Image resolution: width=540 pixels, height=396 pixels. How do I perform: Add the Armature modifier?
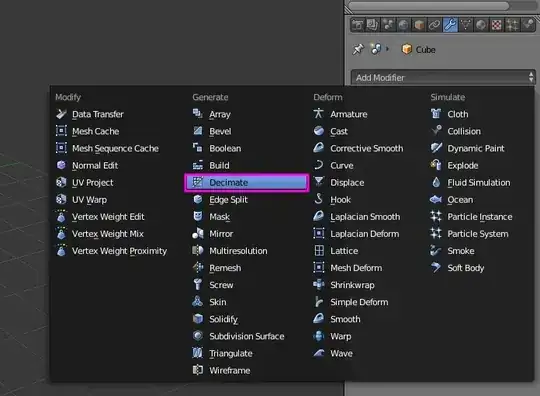pyautogui.click(x=340, y=114)
